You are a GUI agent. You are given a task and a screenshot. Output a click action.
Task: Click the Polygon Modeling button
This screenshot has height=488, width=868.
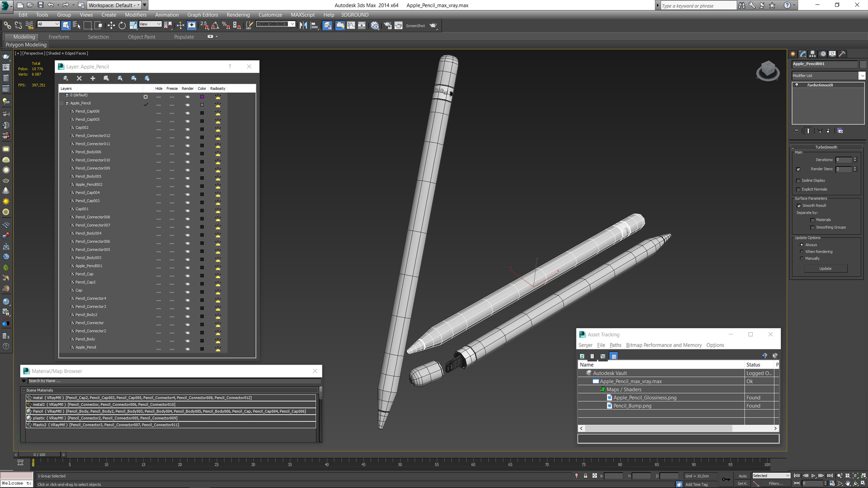point(26,45)
